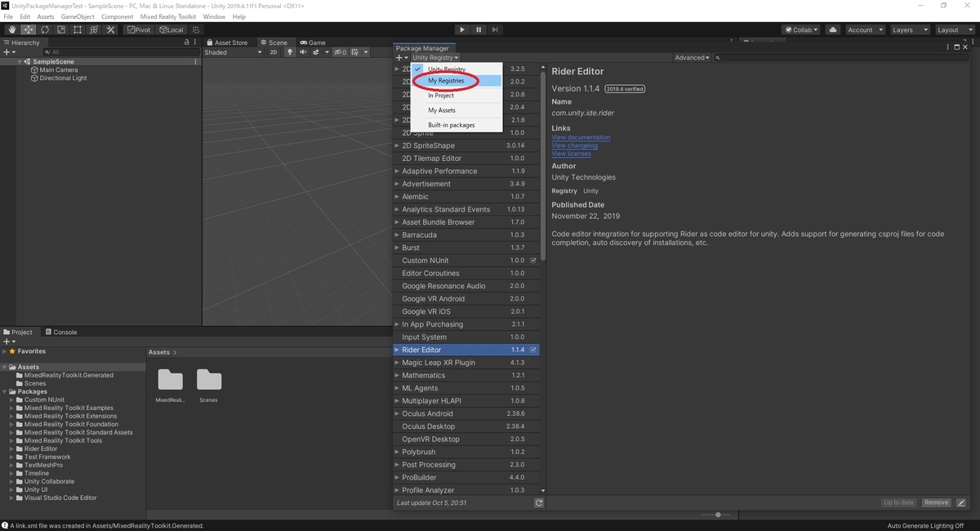This screenshot has height=531, width=980.
Task: Open the Advanced dropdown in Package Manager
Action: click(692, 58)
